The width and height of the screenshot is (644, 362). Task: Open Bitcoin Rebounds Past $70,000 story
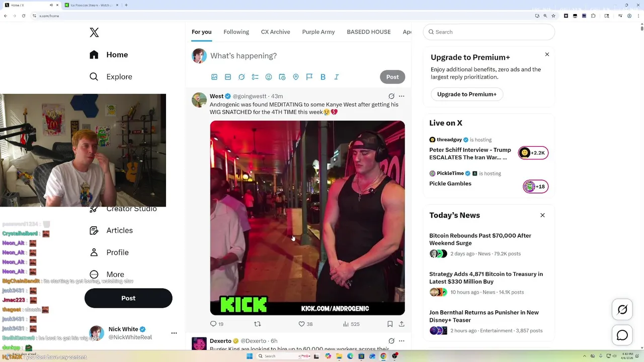[480, 239]
